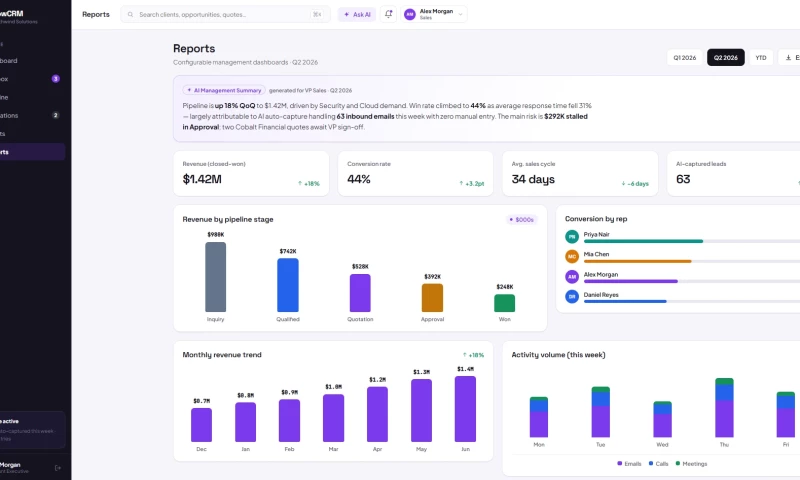Viewport: 800px width, 480px height.
Task: Click the $000s badge on pipeline chart
Action: (521, 219)
